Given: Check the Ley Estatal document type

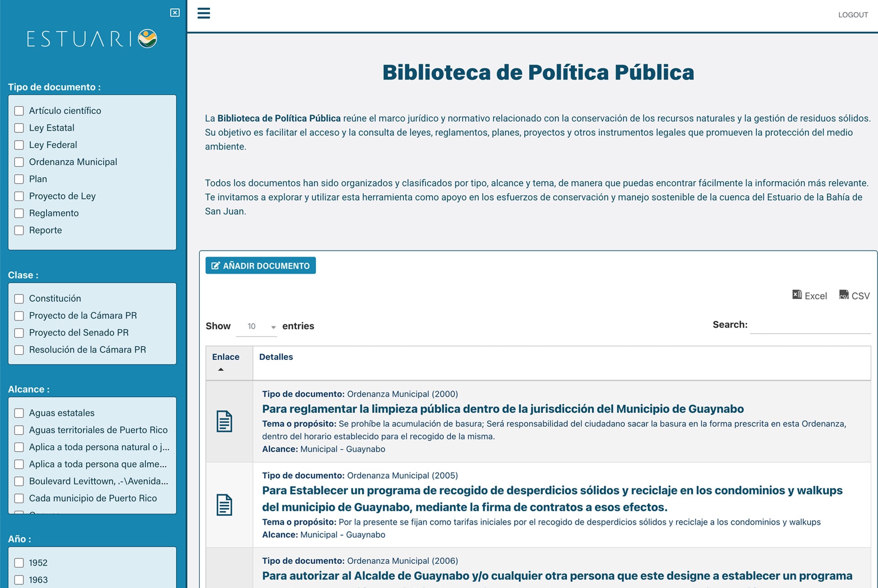Looking at the screenshot, I should pos(19,128).
